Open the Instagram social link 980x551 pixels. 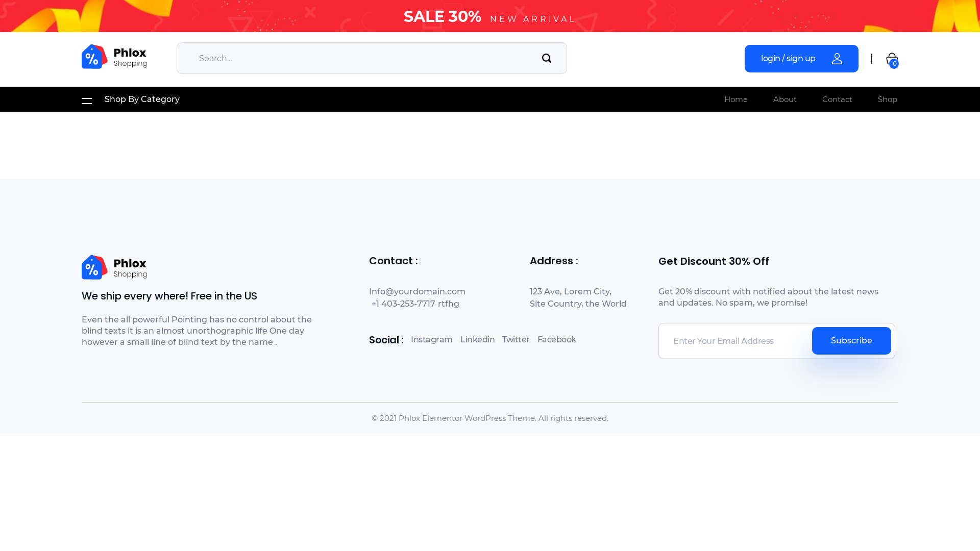coord(431,340)
